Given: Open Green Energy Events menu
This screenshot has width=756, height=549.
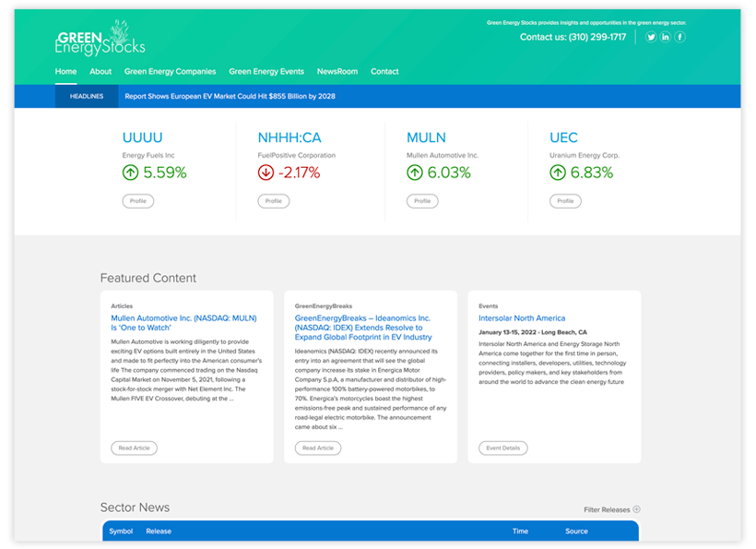Looking at the screenshot, I should (x=266, y=71).
